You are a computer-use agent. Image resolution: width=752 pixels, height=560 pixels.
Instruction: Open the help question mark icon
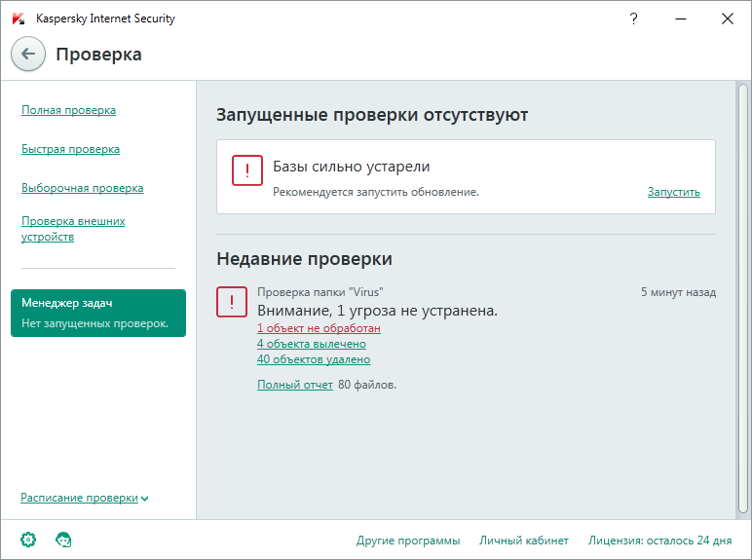click(633, 19)
